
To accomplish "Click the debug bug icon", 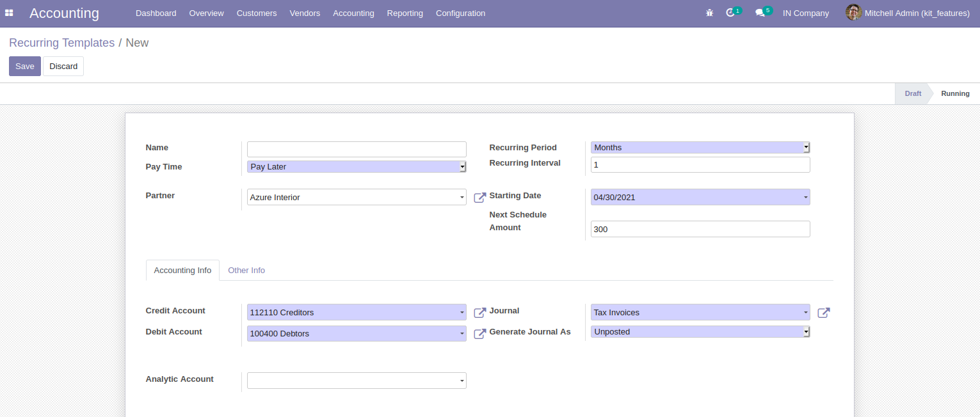I will click(x=709, y=13).
